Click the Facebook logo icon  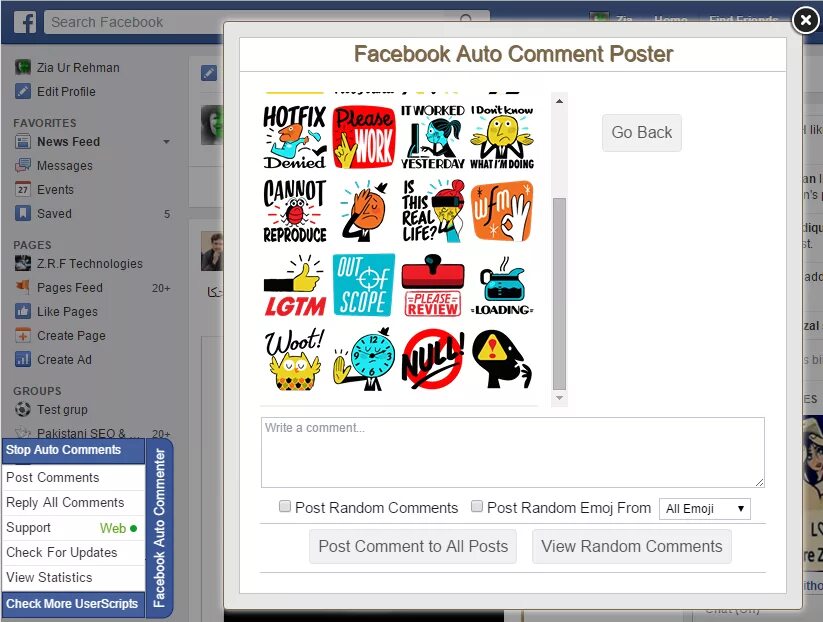tap(25, 22)
